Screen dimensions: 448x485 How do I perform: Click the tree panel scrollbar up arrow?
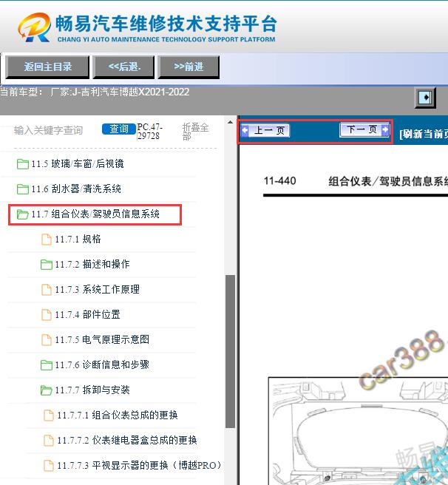tap(230, 123)
